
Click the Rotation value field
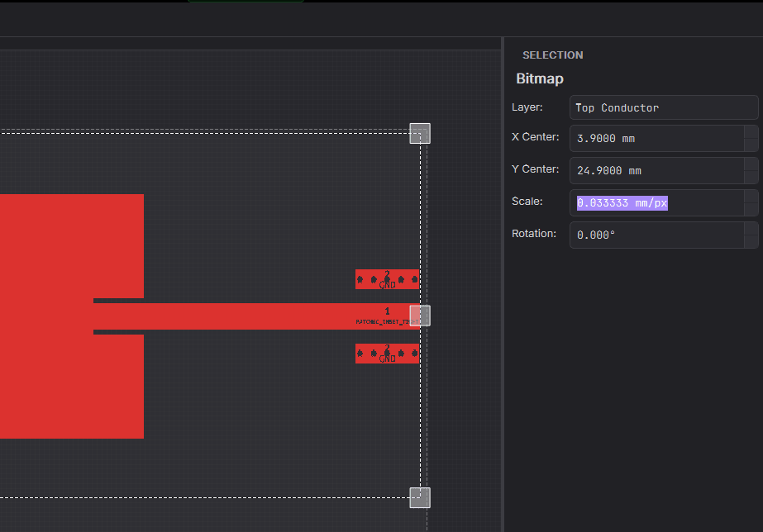coord(656,235)
